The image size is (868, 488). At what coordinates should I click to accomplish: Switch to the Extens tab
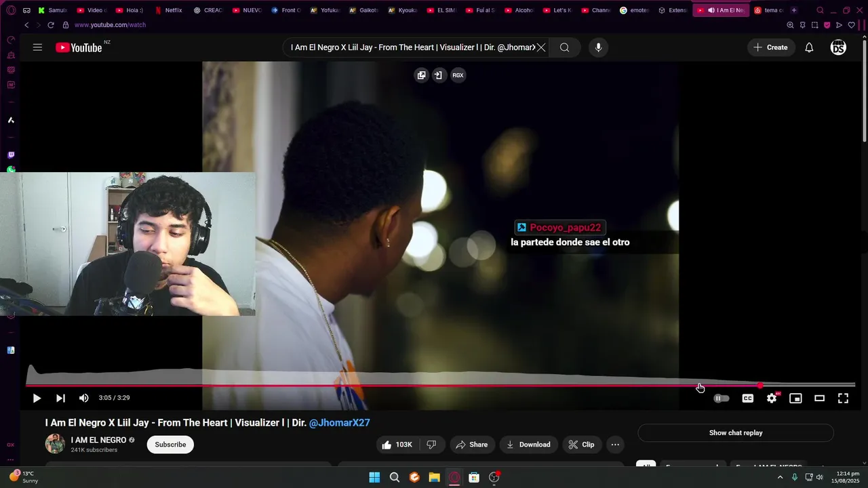673,10
